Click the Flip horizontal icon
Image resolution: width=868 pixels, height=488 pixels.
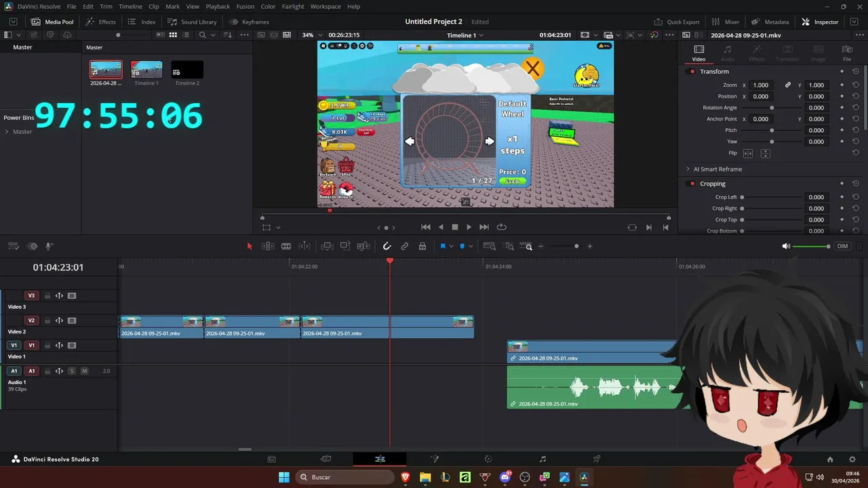click(x=748, y=153)
